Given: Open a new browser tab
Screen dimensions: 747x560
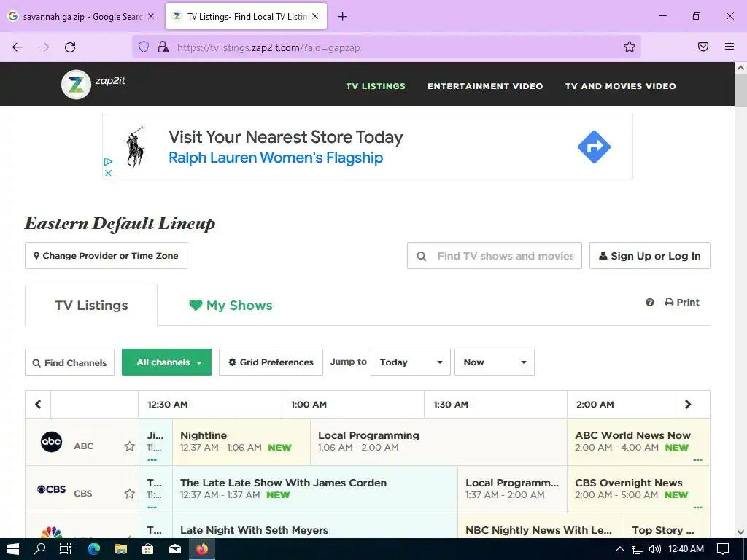Looking at the screenshot, I should 342,17.
